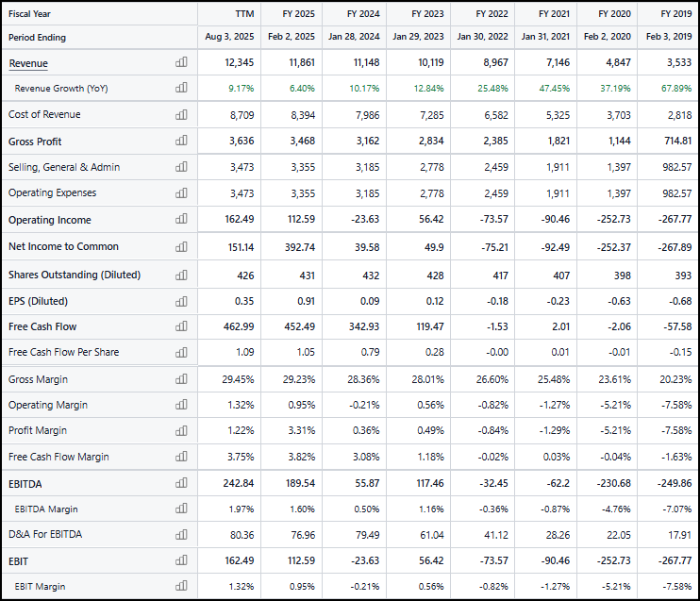Click the Aug 3, 2025 period date
Image resolution: width=700 pixels, height=601 pixels.
(x=229, y=37)
